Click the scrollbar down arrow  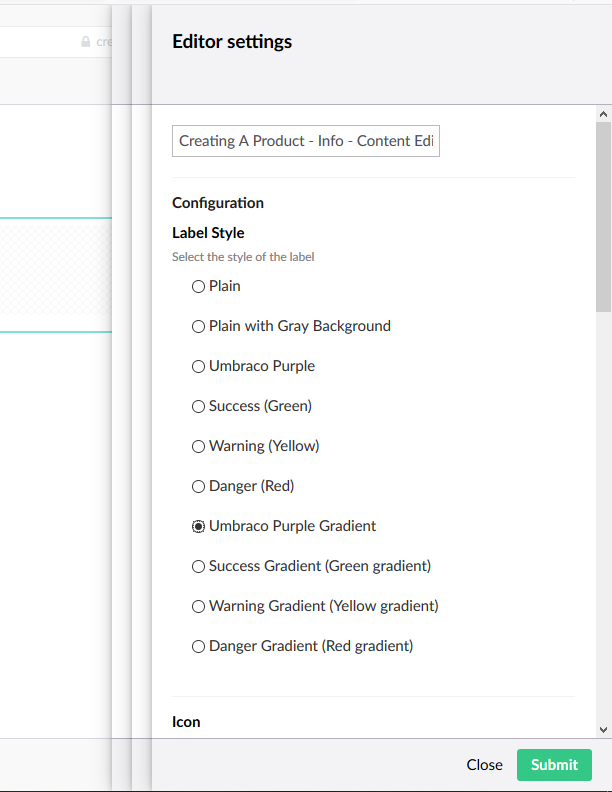coord(603,730)
